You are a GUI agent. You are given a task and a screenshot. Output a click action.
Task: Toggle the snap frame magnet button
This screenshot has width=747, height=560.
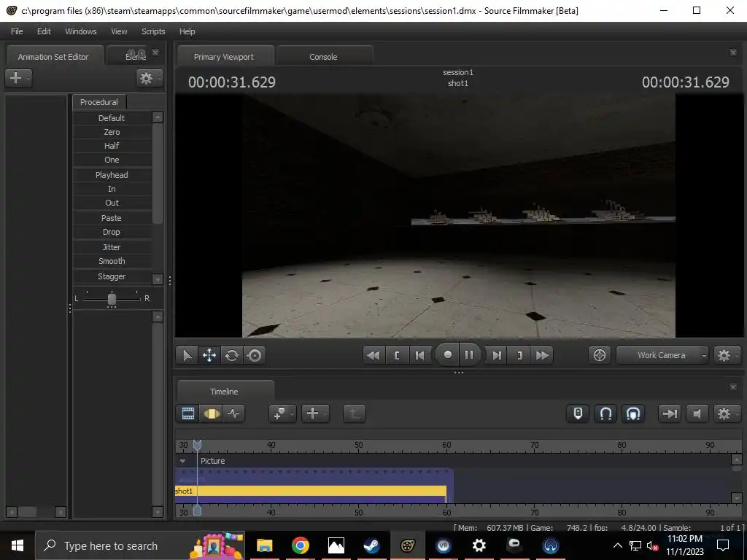(633, 413)
